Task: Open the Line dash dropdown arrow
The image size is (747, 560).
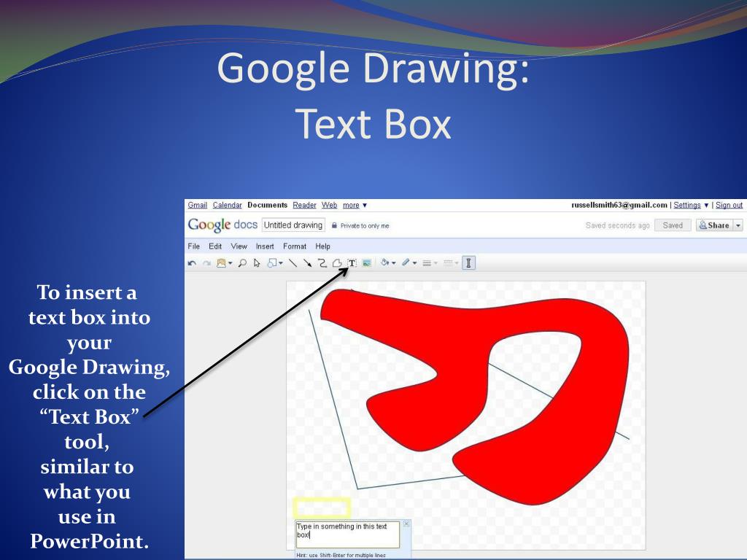Action: (x=457, y=262)
